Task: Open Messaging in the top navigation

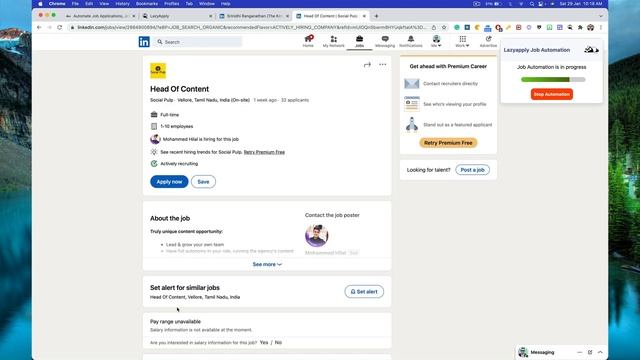Action: click(385, 41)
